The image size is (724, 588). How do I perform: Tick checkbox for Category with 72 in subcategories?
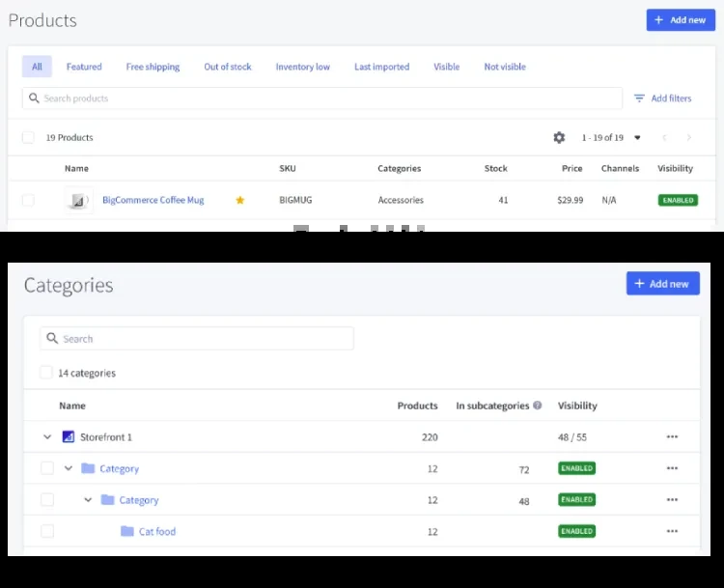point(47,468)
